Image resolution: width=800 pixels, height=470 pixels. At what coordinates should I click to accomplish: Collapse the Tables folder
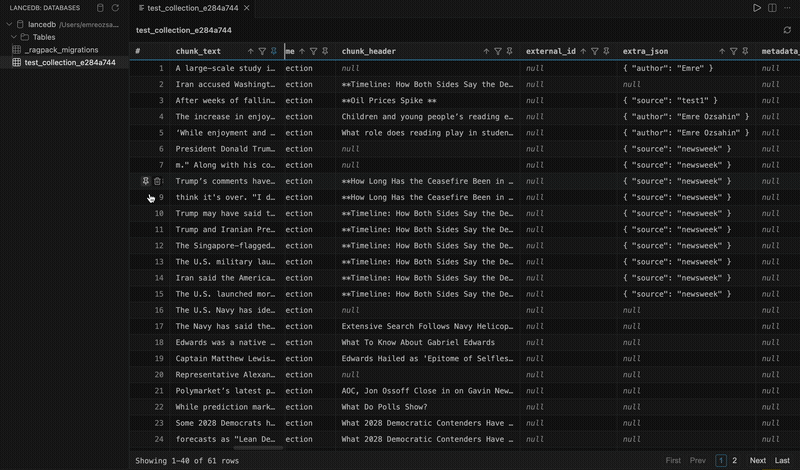14,37
